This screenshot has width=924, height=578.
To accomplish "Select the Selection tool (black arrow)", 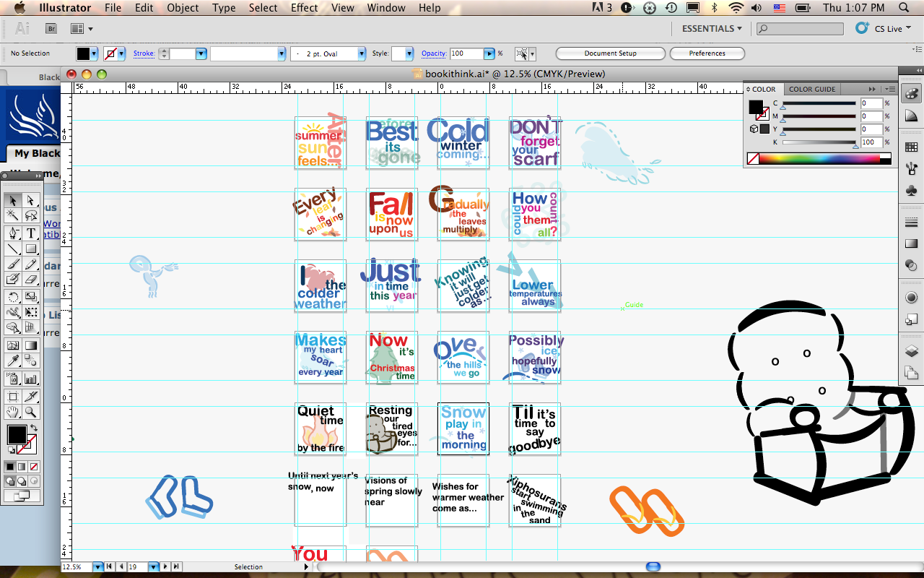I will (x=12, y=200).
